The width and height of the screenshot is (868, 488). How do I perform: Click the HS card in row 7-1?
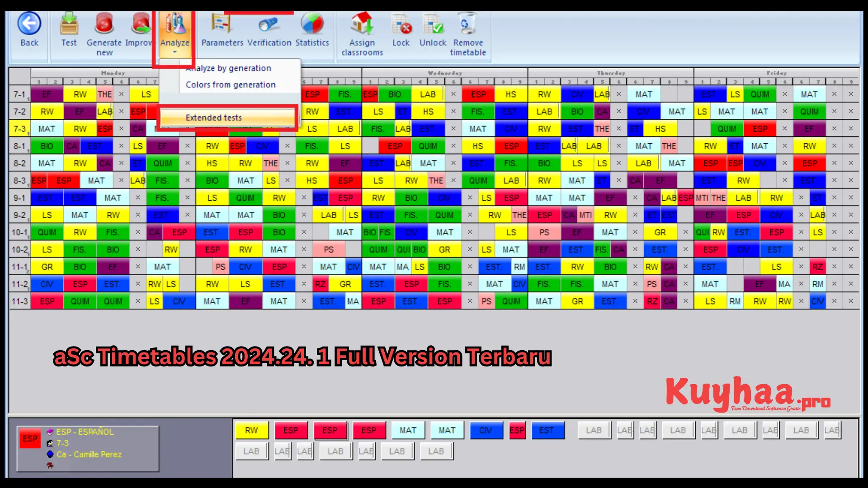511,94
